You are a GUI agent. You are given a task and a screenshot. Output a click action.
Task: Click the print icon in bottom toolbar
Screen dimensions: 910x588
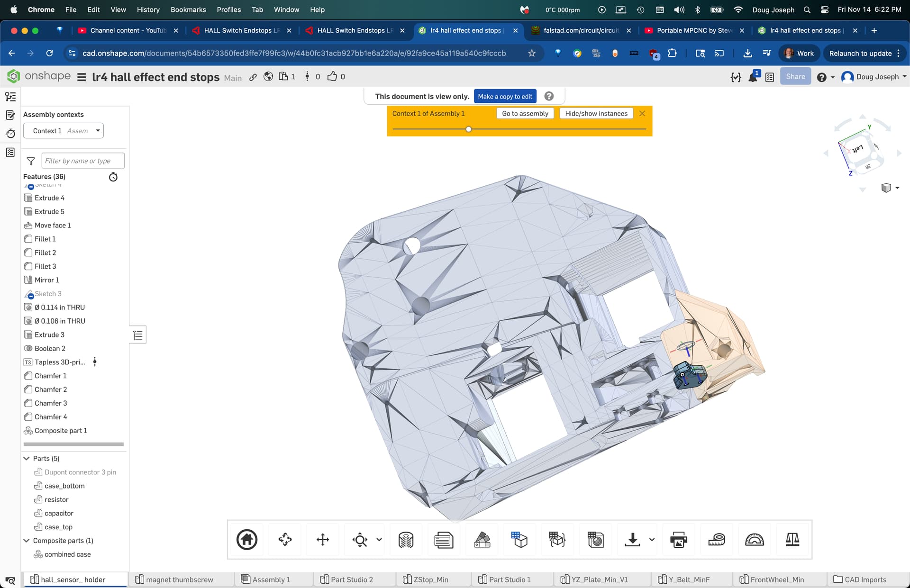678,539
